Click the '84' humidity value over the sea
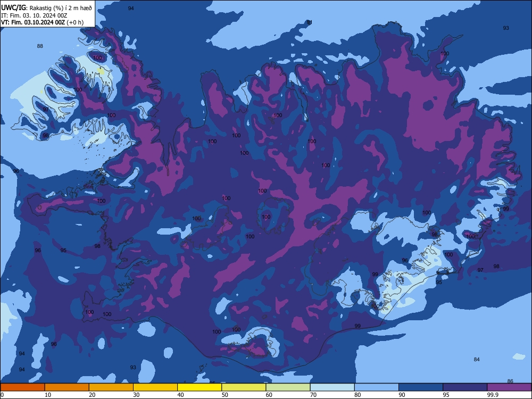The height and width of the screenshot is (399, 532). click(x=477, y=360)
